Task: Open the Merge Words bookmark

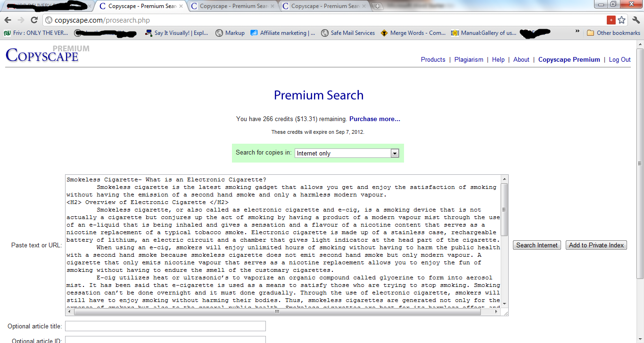Action: [x=413, y=33]
